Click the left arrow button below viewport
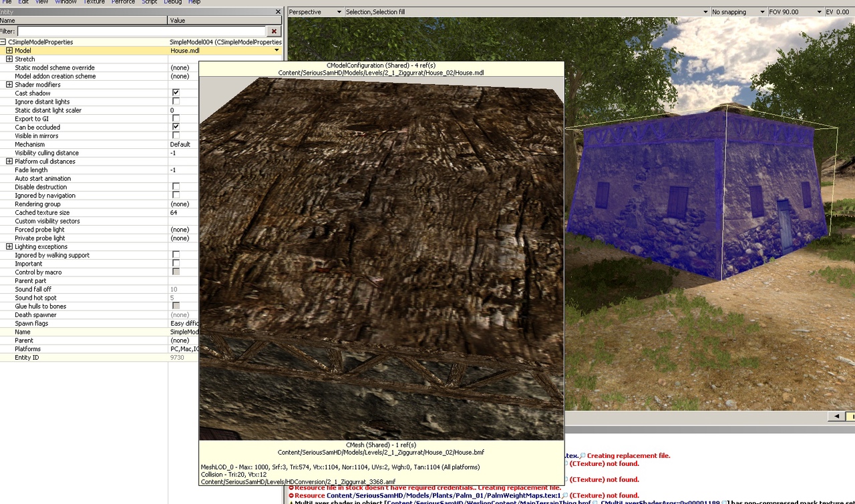The height and width of the screenshot is (504, 855). coord(836,416)
